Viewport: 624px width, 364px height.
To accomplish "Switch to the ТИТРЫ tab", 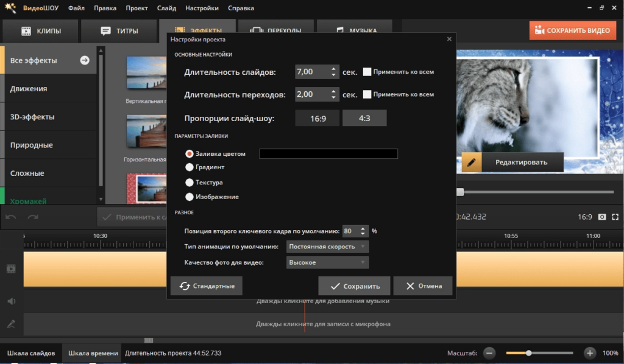I will (x=120, y=30).
